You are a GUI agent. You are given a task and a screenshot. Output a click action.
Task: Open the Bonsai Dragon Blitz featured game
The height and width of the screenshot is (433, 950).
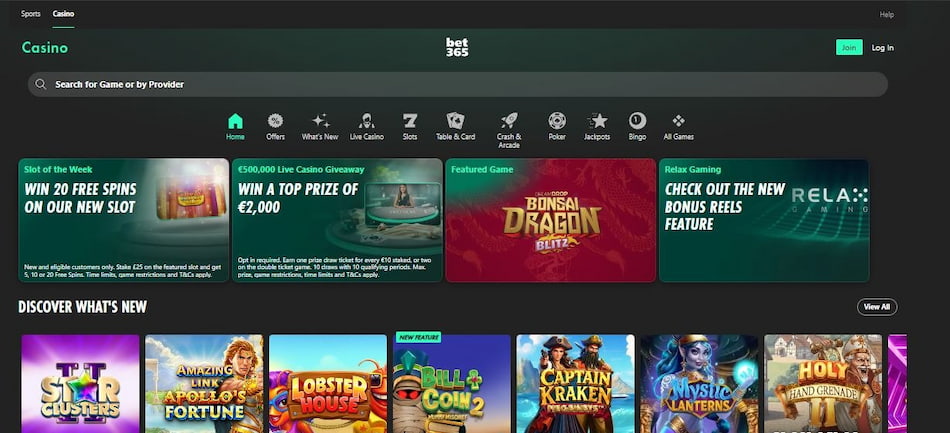click(x=551, y=220)
